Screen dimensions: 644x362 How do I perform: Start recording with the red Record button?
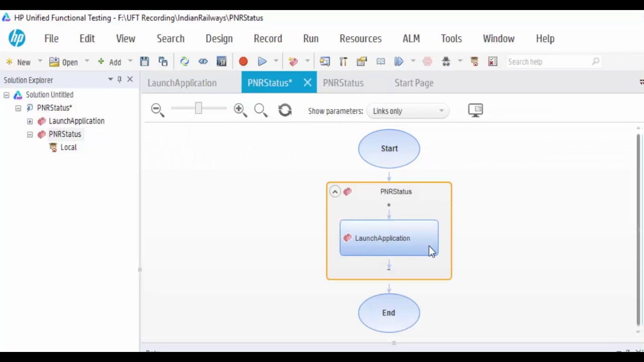(x=244, y=61)
